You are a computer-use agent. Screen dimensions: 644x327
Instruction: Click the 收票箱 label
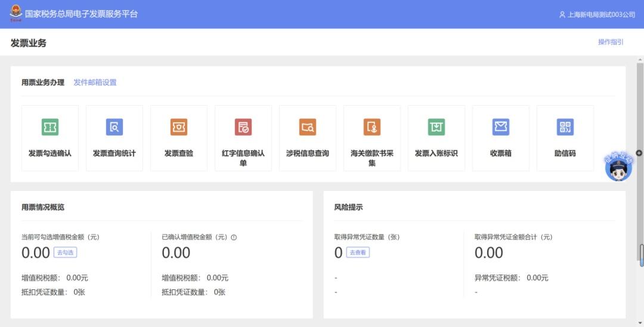click(501, 153)
